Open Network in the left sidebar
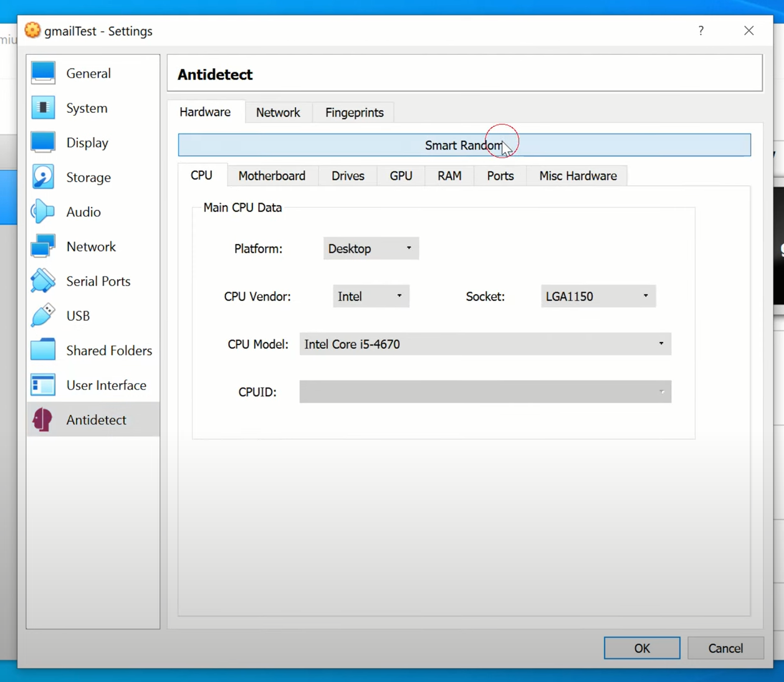 pos(93,247)
